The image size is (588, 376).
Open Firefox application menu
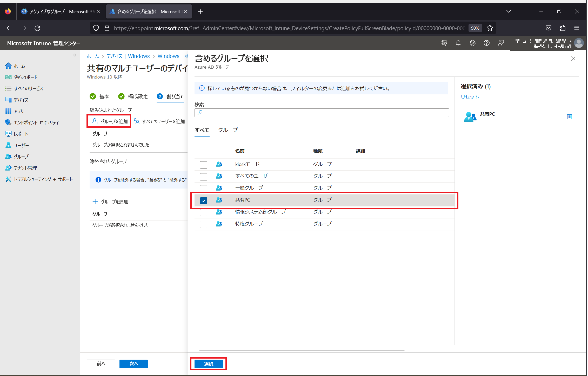click(x=577, y=28)
